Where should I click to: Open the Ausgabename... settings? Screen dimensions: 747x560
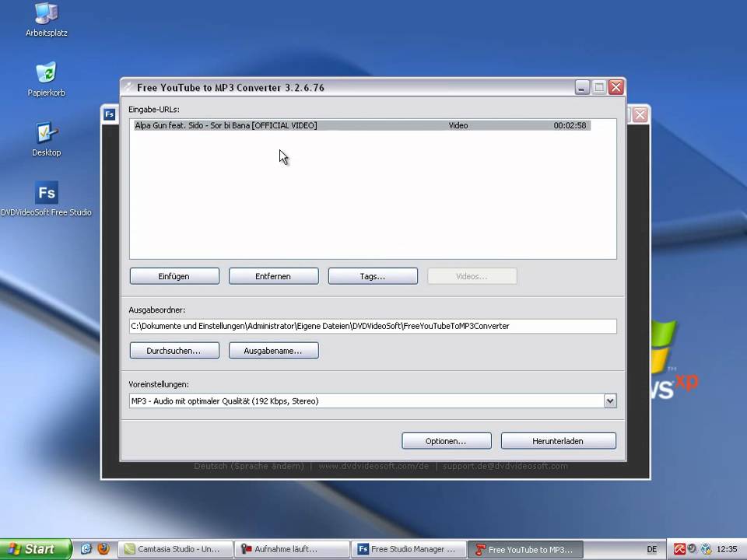click(x=273, y=351)
